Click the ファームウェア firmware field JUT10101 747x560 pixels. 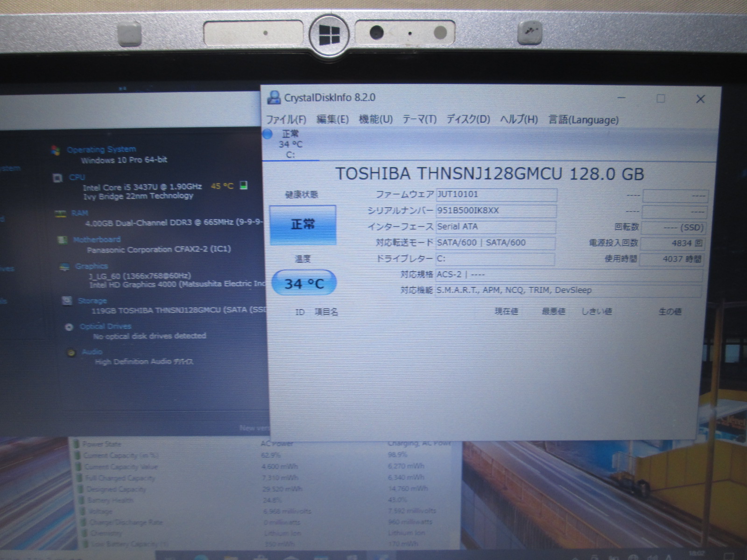pyautogui.click(x=496, y=194)
